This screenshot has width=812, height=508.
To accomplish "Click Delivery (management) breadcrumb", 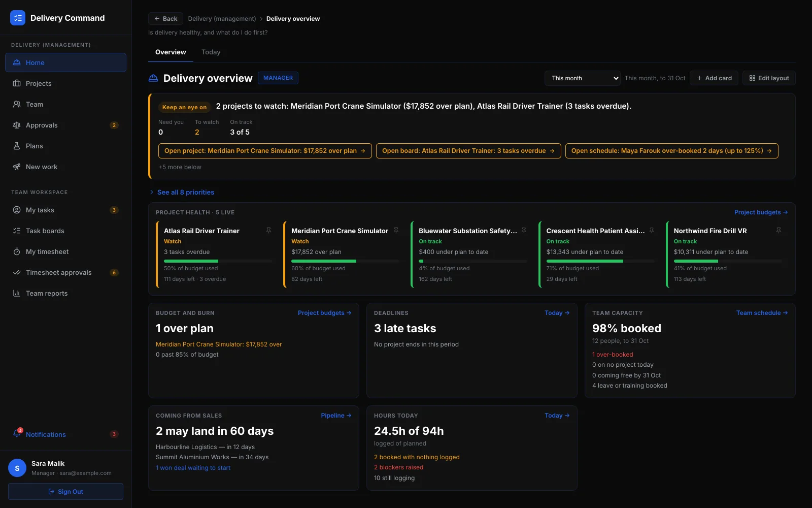I will pos(222,19).
